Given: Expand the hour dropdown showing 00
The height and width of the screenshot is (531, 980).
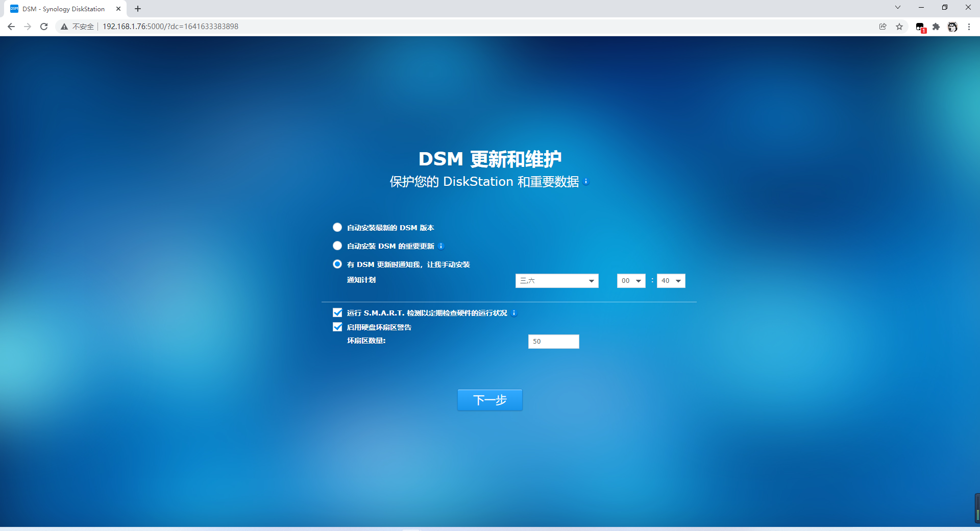Looking at the screenshot, I should [x=631, y=281].
